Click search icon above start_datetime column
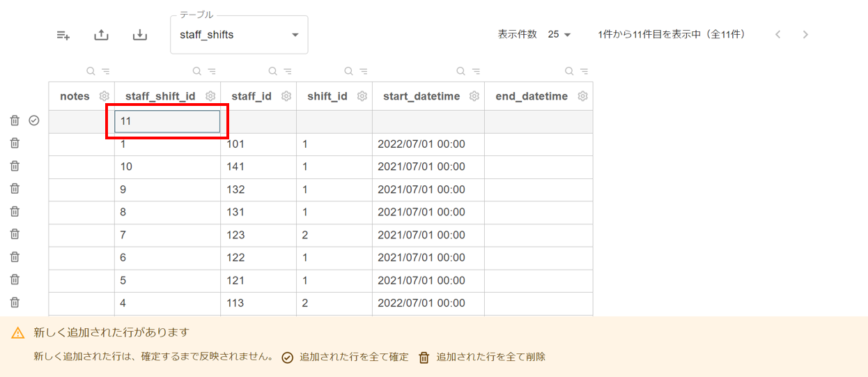The image size is (868, 377). 461,71
